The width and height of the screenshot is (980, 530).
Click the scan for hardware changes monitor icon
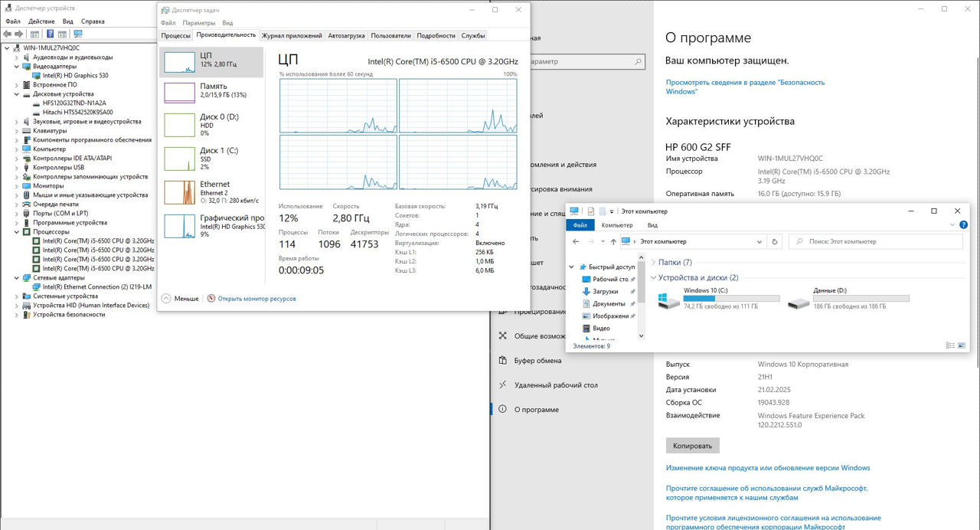point(77,34)
